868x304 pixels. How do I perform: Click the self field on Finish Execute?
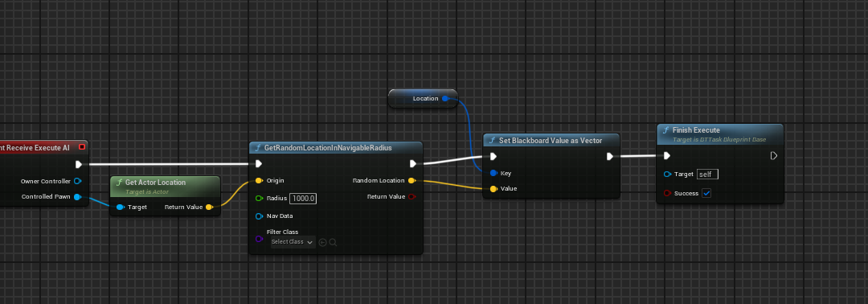click(x=707, y=175)
